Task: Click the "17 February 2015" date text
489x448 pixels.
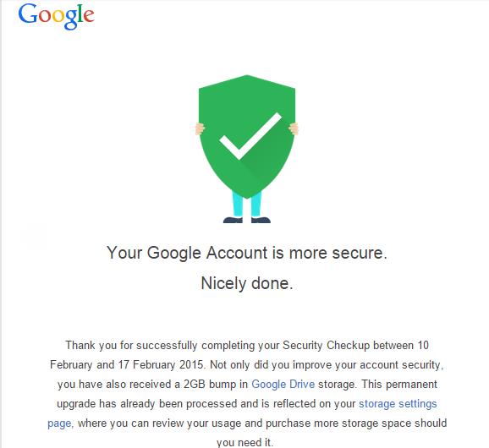Action: (161, 365)
